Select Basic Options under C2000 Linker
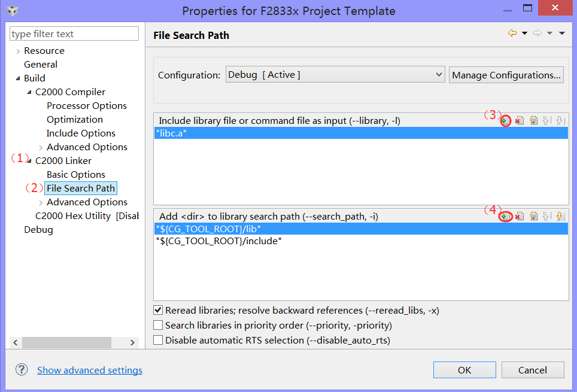Image resolution: width=577 pixels, height=392 pixels. 76,175
